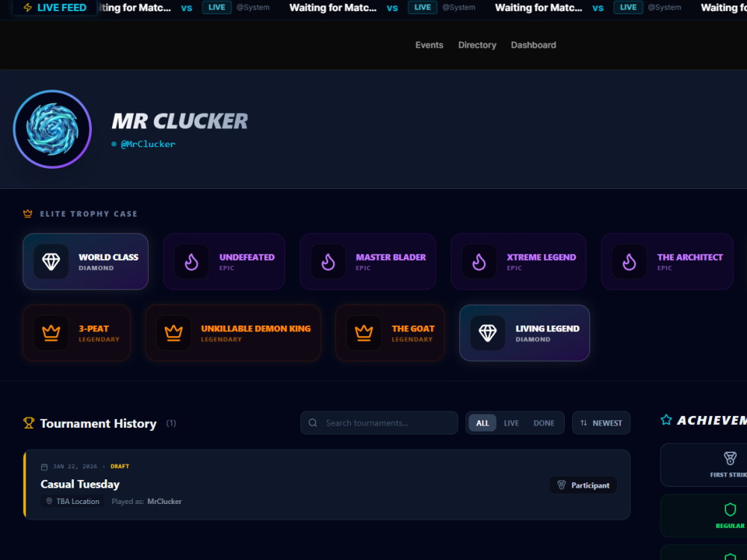Click the calendar icon on Casual Tuesday
The width and height of the screenshot is (747, 560).
(44, 467)
